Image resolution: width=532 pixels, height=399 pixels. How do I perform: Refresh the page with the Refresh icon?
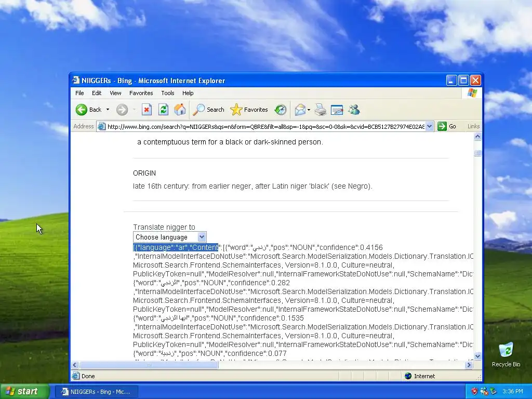click(x=163, y=110)
